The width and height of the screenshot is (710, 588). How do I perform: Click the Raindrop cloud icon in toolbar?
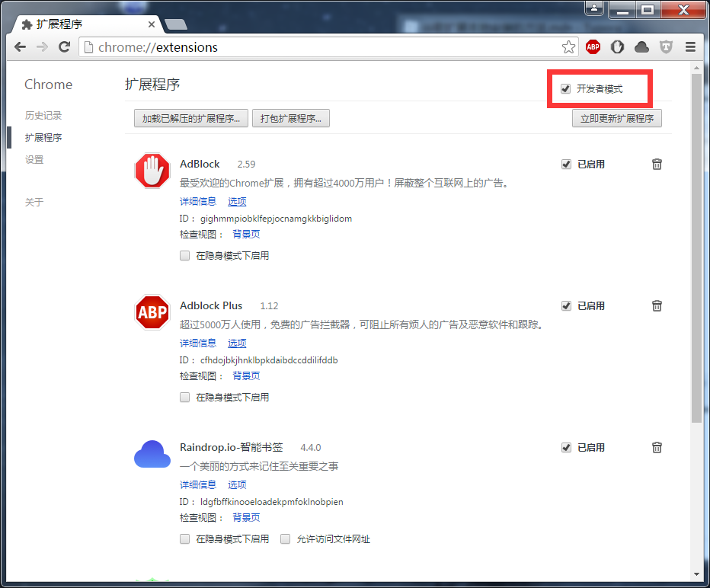(642, 47)
